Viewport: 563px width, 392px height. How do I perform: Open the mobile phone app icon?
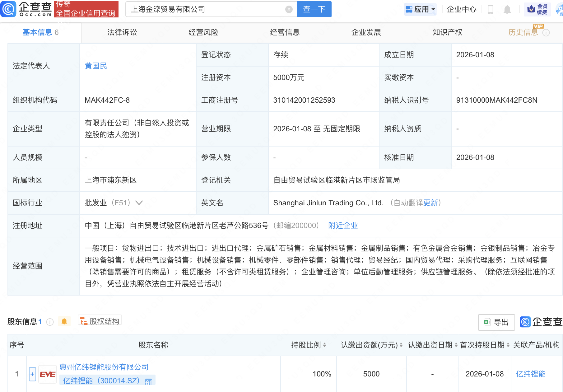pos(491,9)
